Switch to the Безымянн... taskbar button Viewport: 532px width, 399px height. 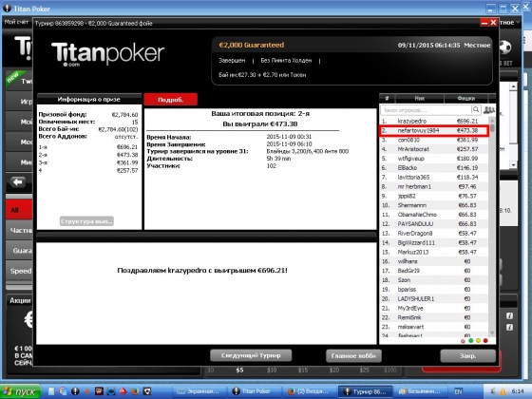coord(420,391)
